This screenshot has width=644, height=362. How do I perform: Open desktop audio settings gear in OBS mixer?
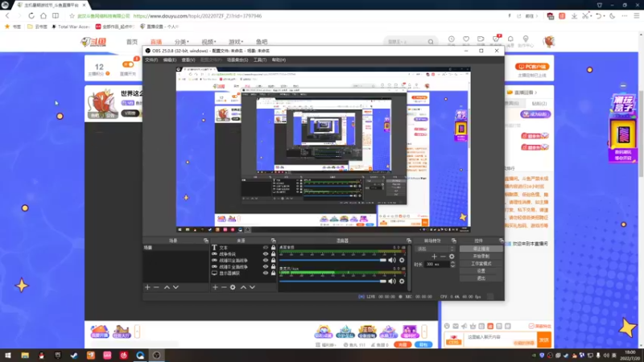[x=402, y=260]
